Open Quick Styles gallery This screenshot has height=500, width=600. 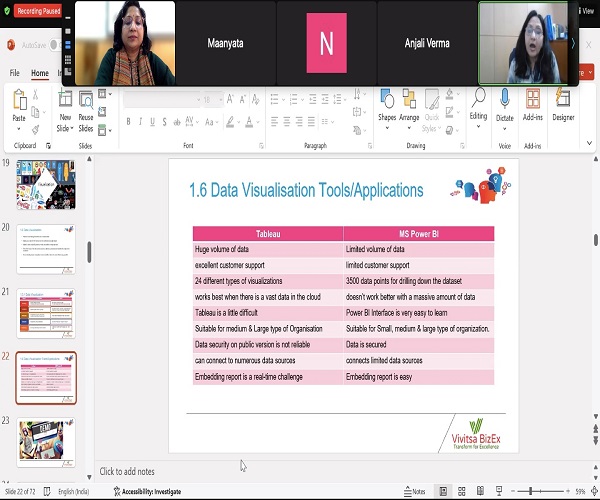click(x=432, y=111)
